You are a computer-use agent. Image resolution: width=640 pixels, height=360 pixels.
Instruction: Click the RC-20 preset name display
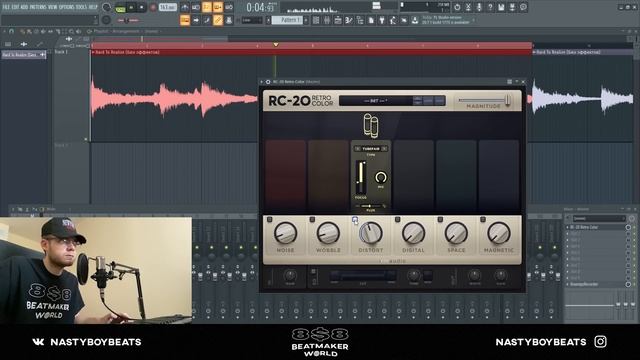(376, 100)
